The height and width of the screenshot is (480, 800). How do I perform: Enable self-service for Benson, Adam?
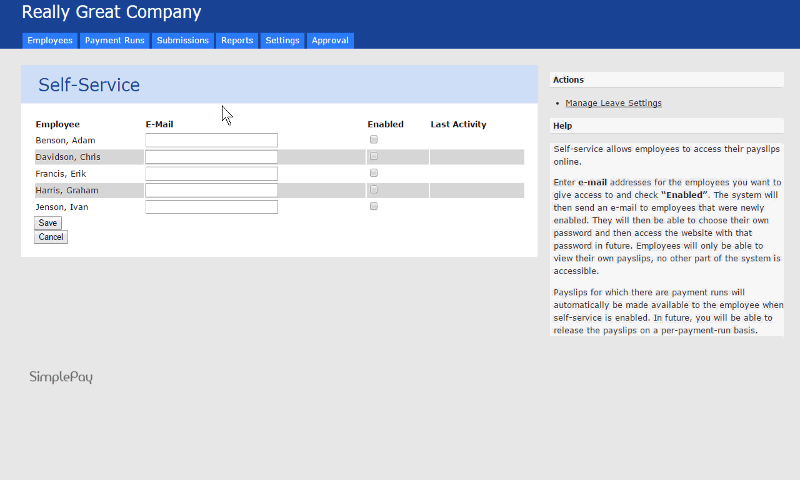point(374,140)
